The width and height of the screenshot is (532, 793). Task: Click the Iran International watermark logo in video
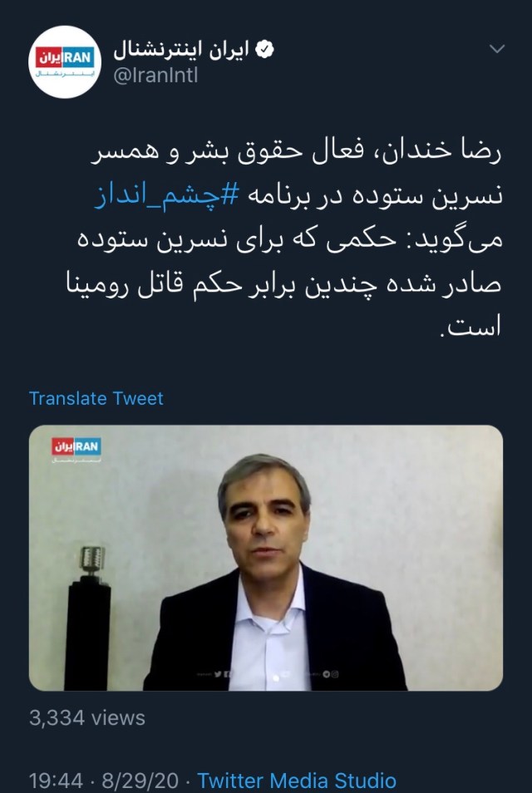point(76,450)
